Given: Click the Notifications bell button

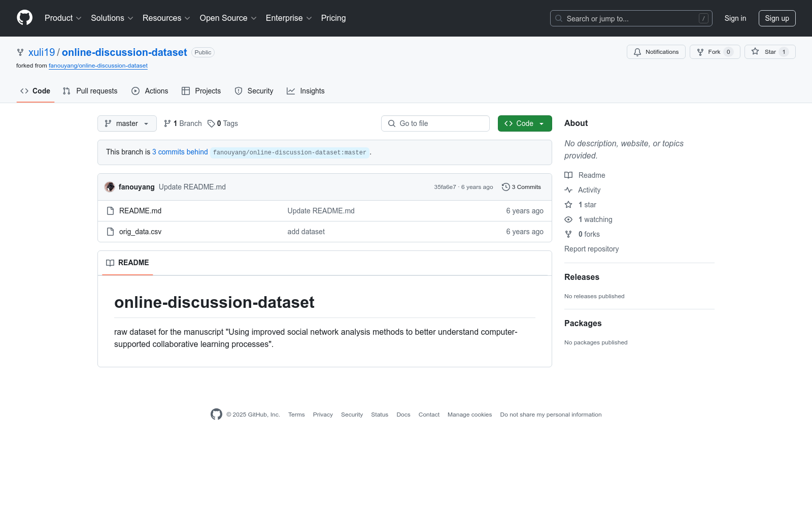Looking at the screenshot, I should pos(656,52).
